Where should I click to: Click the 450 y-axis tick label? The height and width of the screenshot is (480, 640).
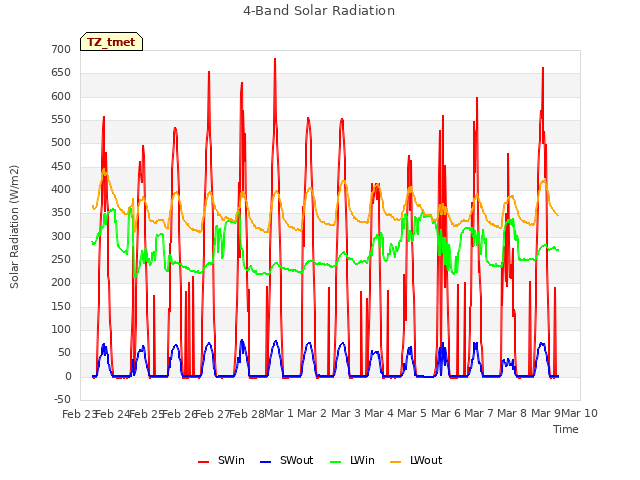pos(61,167)
